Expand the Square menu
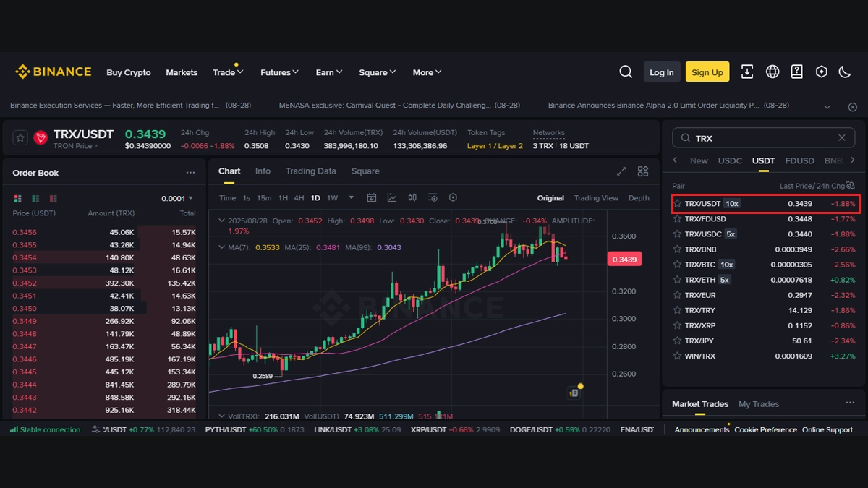 [x=378, y=72]
